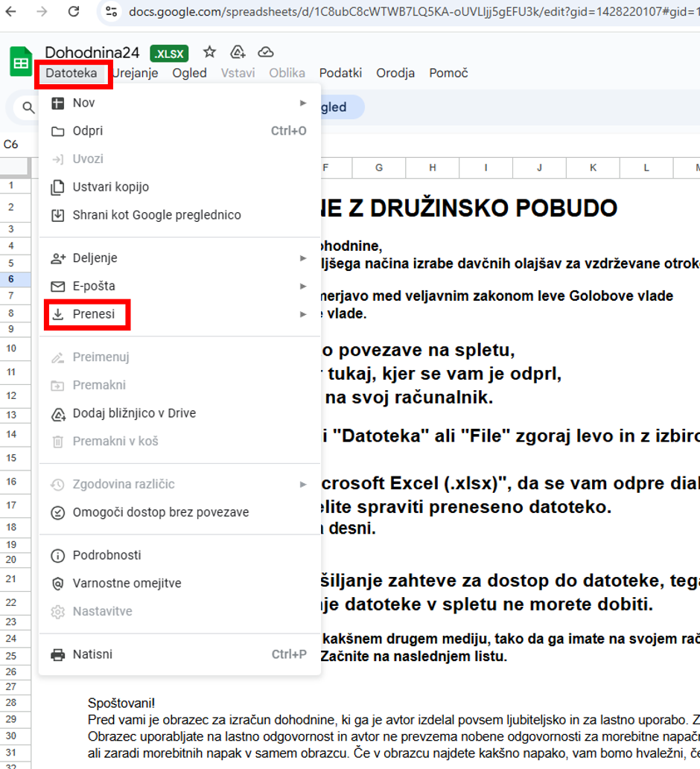
Task: Star the Dohodnina24 spreadsheet
Action: click(x=209, y=53)
